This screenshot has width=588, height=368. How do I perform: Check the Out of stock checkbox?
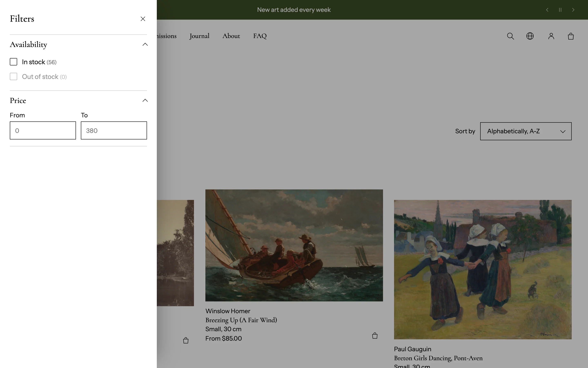point(14,76)
